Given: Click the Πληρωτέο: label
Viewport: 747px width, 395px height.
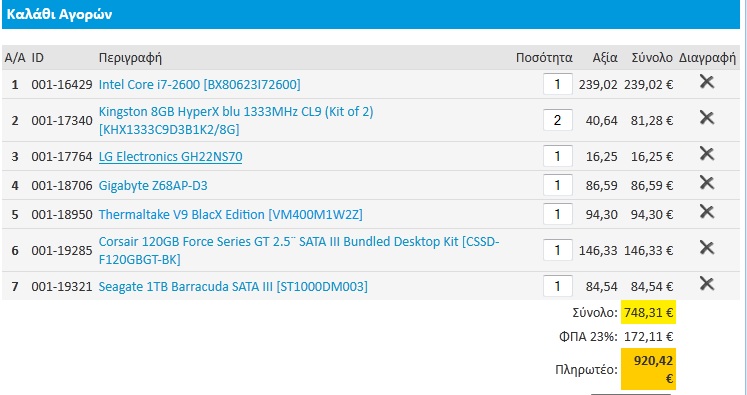Looking at the screenshot, I should point(586,370).
